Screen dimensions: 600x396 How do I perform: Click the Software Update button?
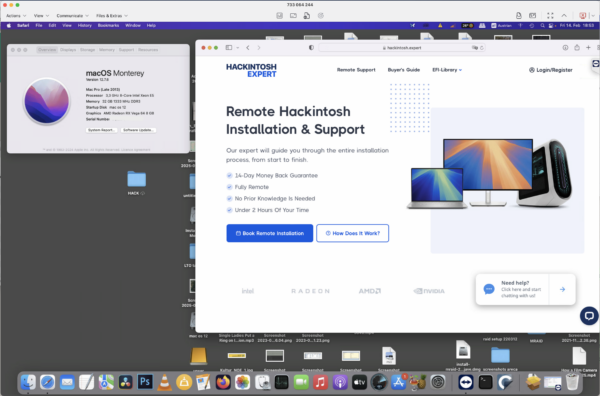[x=139, y=130]
